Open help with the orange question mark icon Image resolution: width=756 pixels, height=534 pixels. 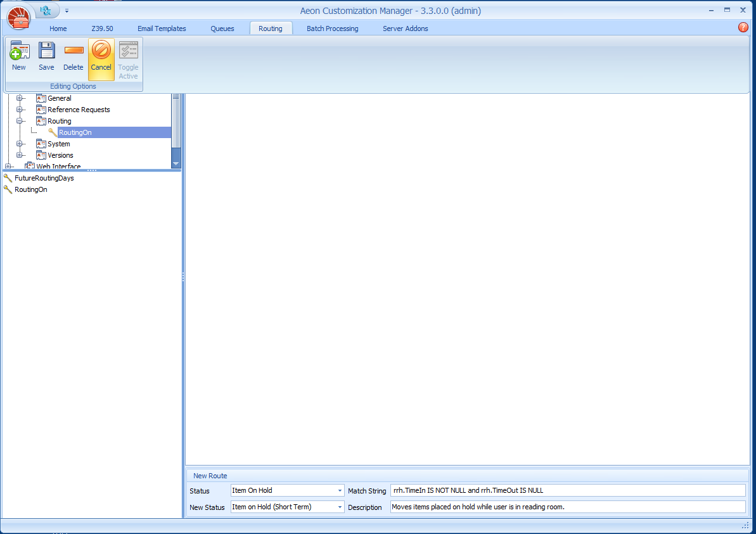point(742,27)
